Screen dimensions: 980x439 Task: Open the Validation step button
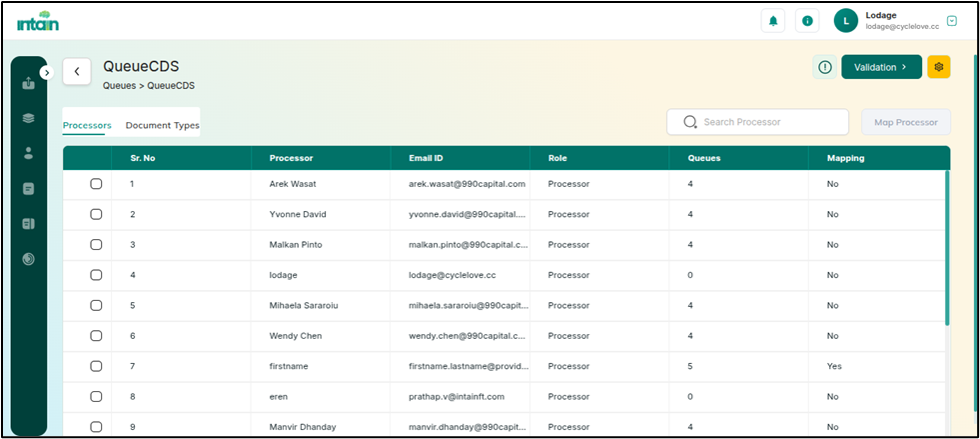[880, 67]
